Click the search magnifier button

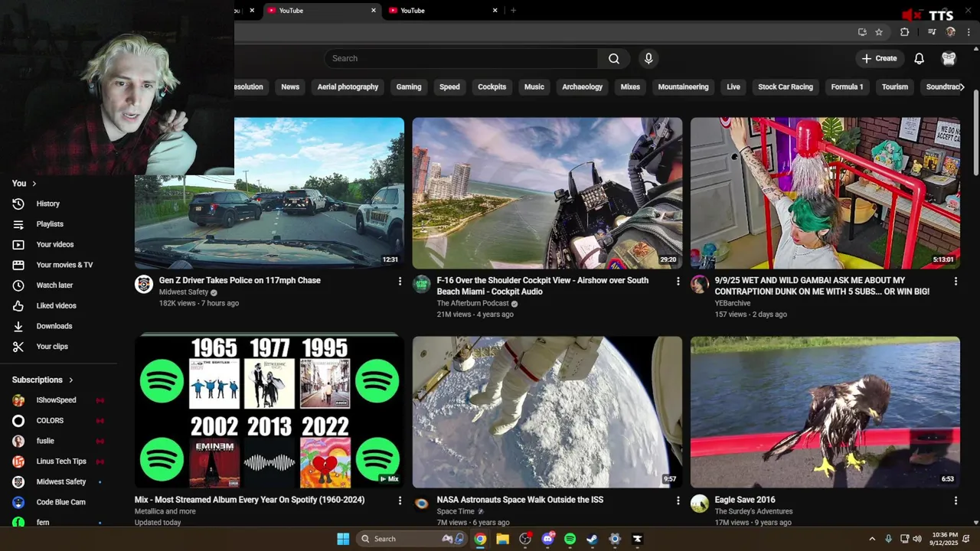[614, 58]
